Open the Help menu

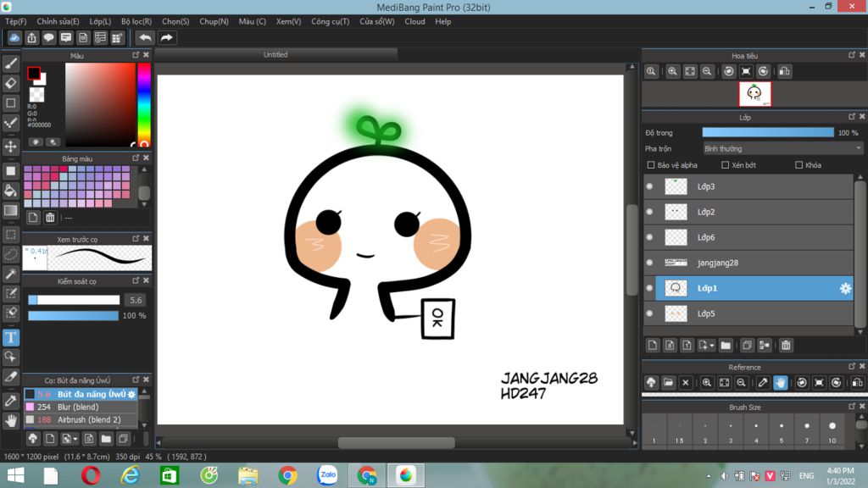coord(442,21)
